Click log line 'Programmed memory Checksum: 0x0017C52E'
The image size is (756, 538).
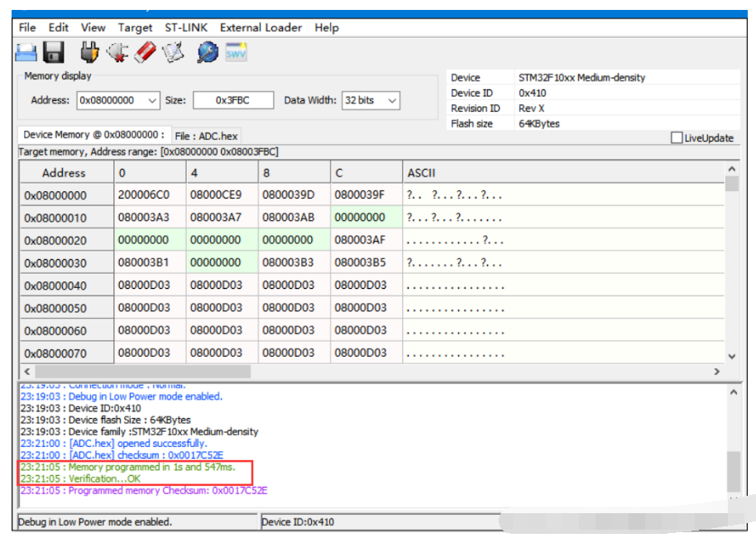pos(144,491)
